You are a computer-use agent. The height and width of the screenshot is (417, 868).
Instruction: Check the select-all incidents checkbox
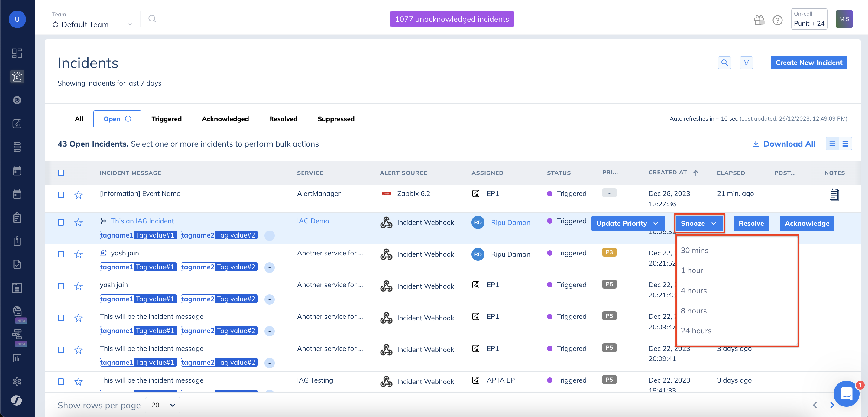[61, 173]
